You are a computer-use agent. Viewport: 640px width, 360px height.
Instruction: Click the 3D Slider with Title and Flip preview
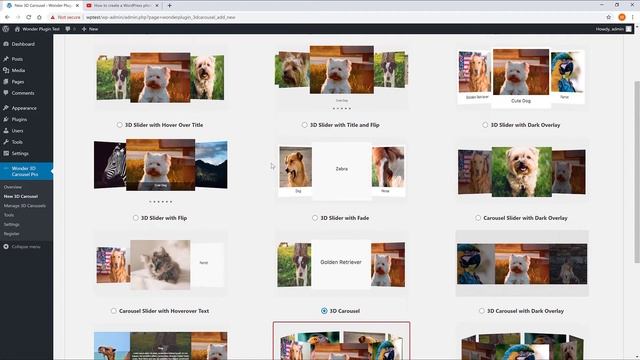click(x=342, y=78)
